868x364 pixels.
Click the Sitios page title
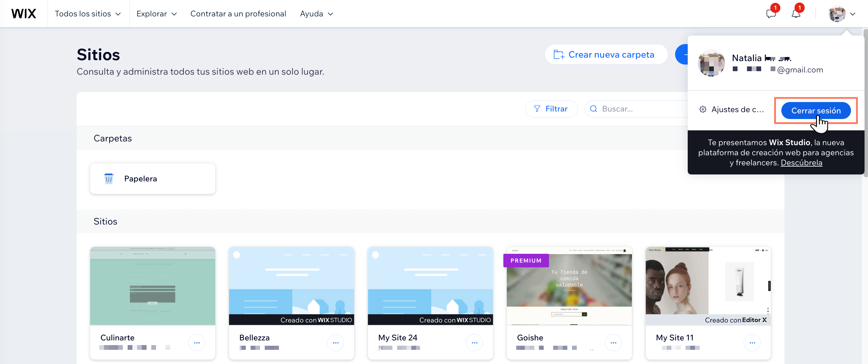pos(98,54)
